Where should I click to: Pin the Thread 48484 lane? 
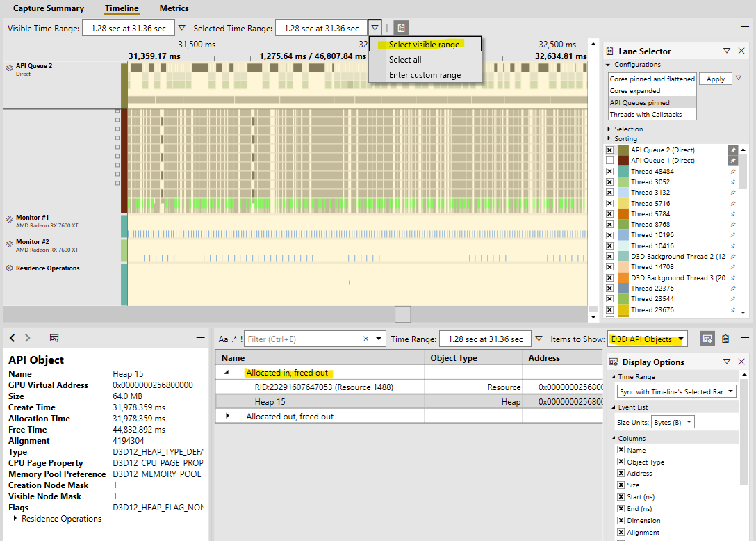732,171
